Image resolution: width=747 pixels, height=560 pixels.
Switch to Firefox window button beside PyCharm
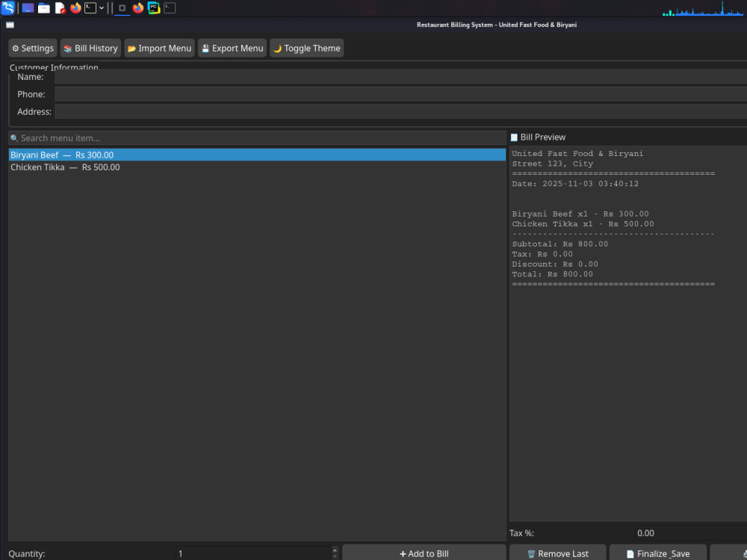click(x=138, y=8)
